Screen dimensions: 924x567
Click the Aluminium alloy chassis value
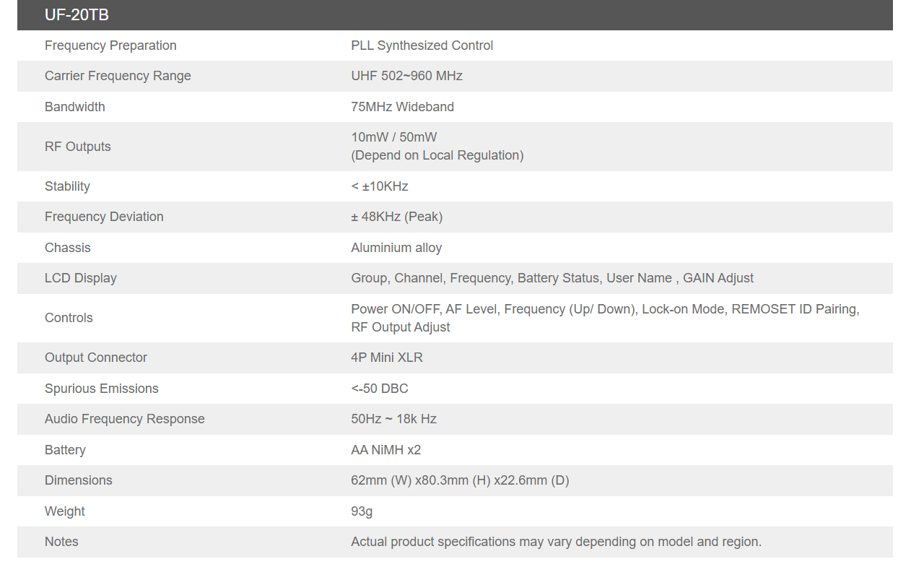[396, 248]
